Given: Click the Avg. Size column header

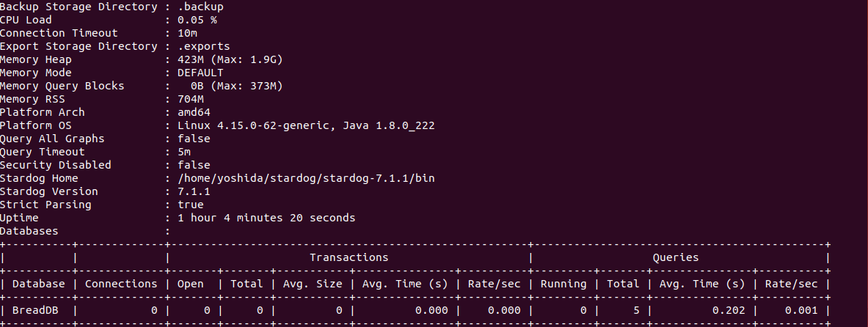Looking at the screenshot, I should 313,284.
